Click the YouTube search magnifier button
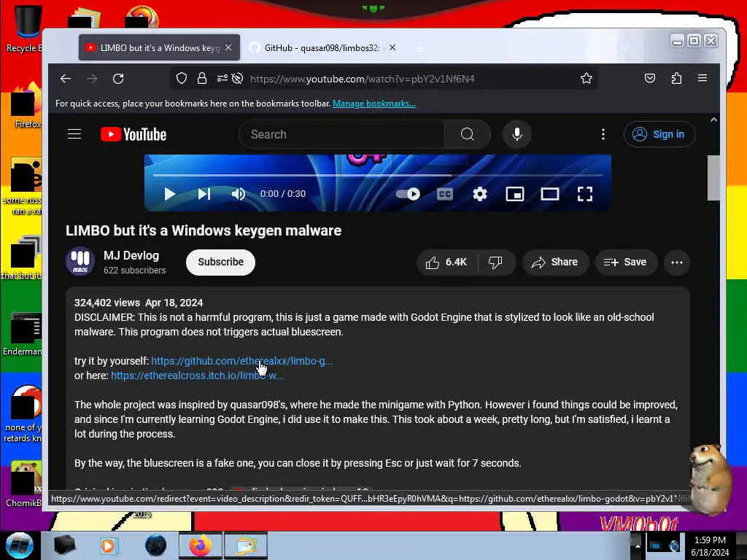The image size is (747, 560). tap(468, 134)
